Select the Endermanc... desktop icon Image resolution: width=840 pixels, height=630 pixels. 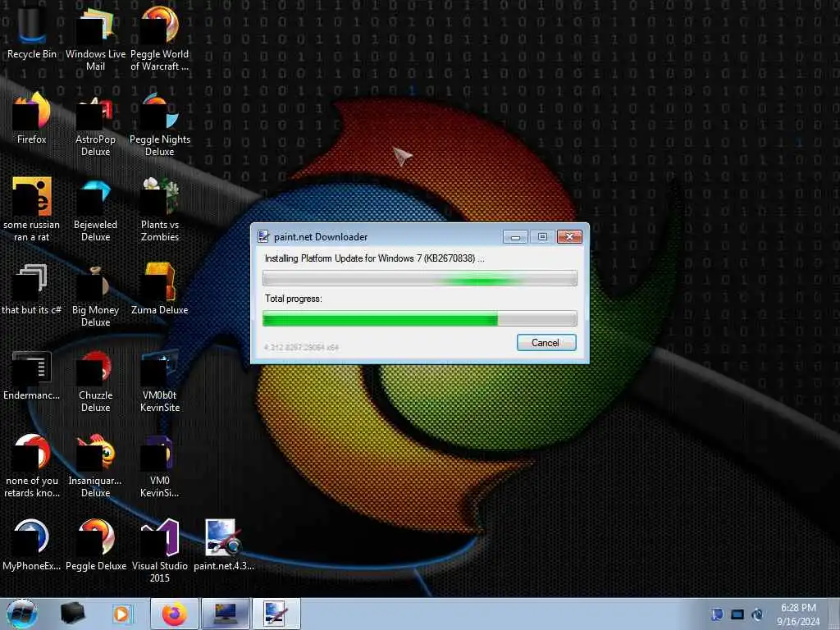(32, 375)
